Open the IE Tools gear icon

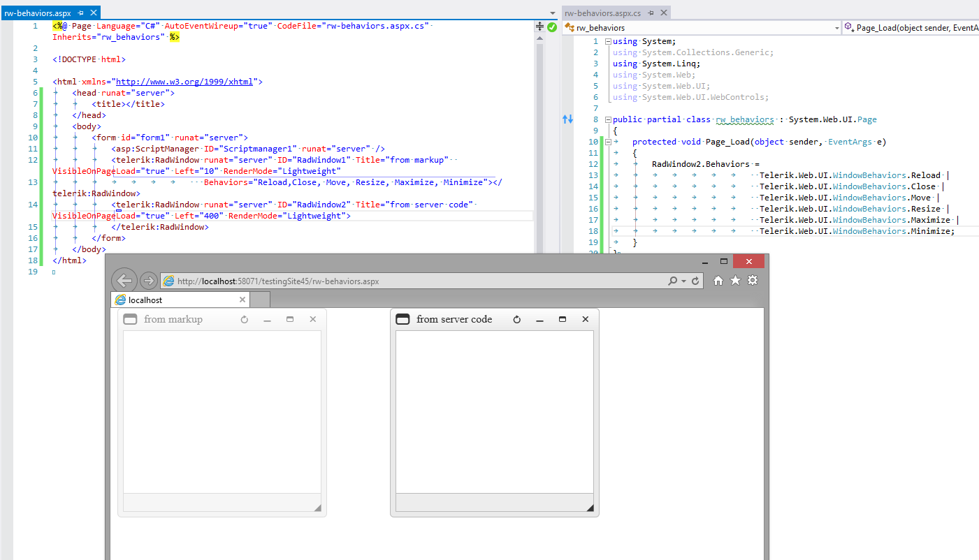(x=753, y=281)
